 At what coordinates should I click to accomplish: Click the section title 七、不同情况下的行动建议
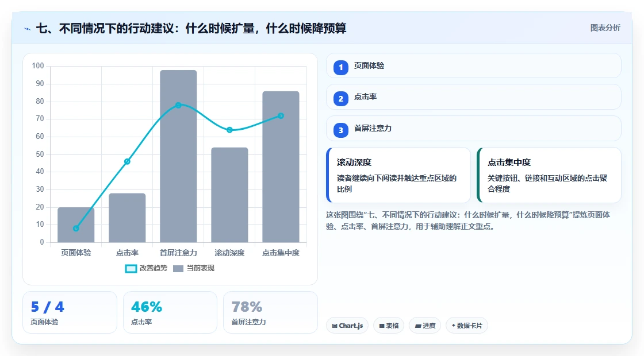click(x=191, y=29)
